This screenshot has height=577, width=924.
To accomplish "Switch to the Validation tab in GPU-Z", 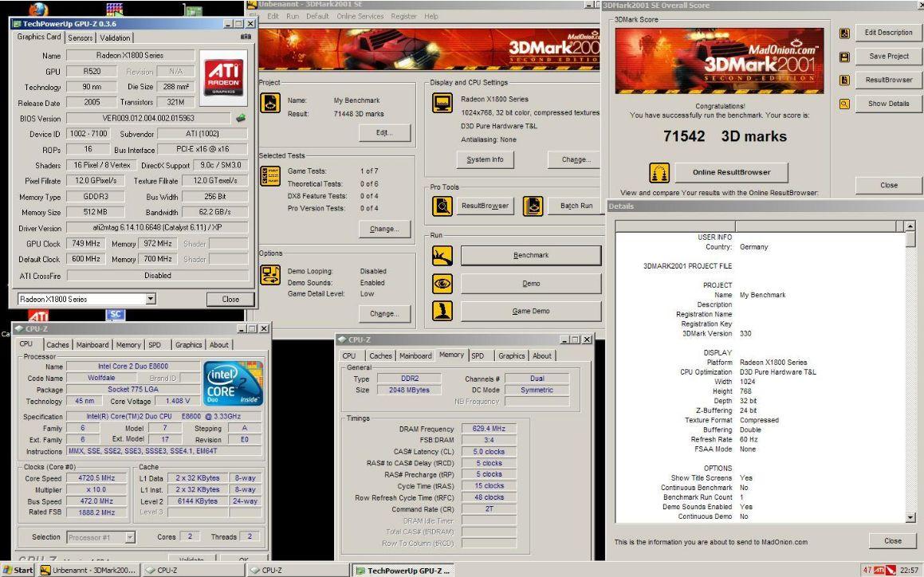I will click(x=115, y=37).
